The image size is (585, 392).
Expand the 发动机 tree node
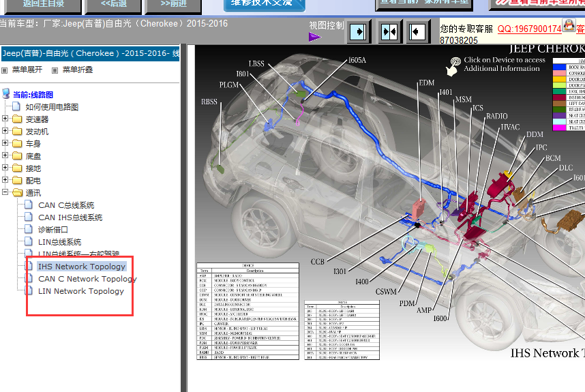[x=5, y=131]
